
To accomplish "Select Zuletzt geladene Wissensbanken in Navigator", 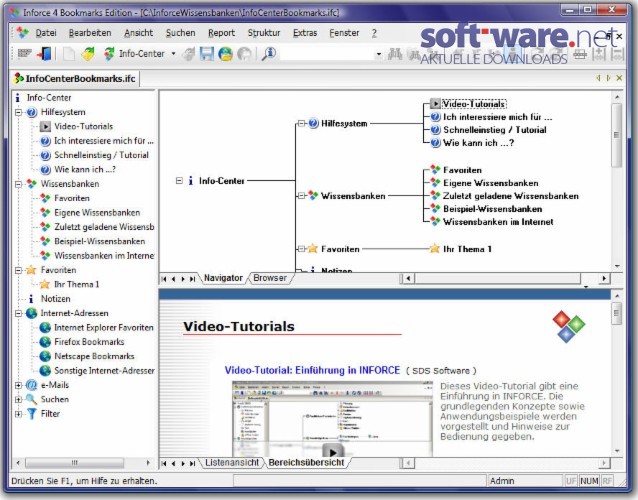I will coord(511,196).
